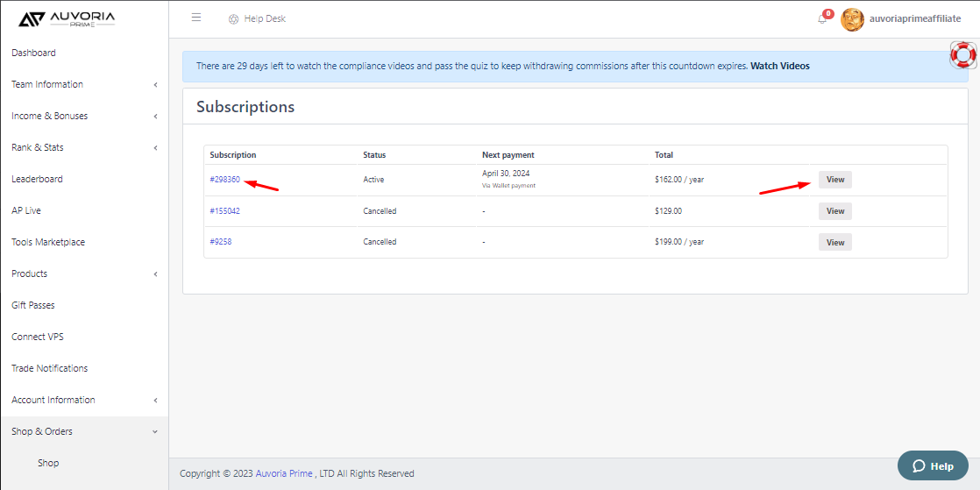Open the Connect VPS page
The image size is (980, 490).
38,337
